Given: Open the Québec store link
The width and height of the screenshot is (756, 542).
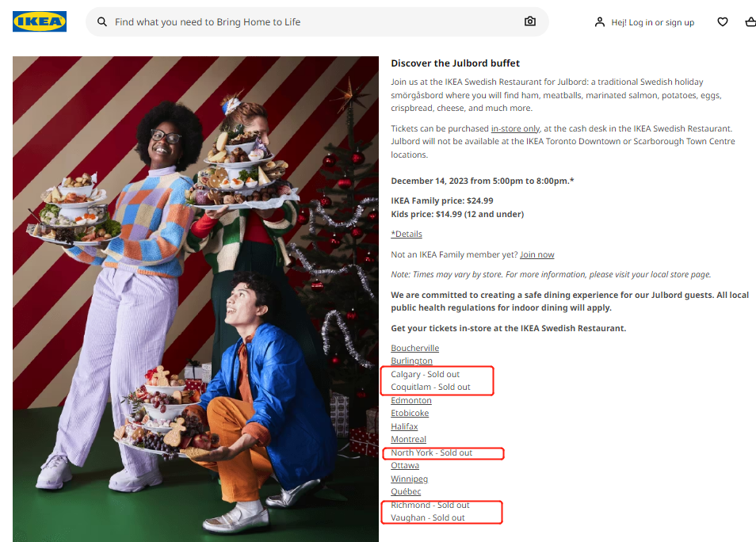Looking at the screenshot, I should (x=406, y=491).
